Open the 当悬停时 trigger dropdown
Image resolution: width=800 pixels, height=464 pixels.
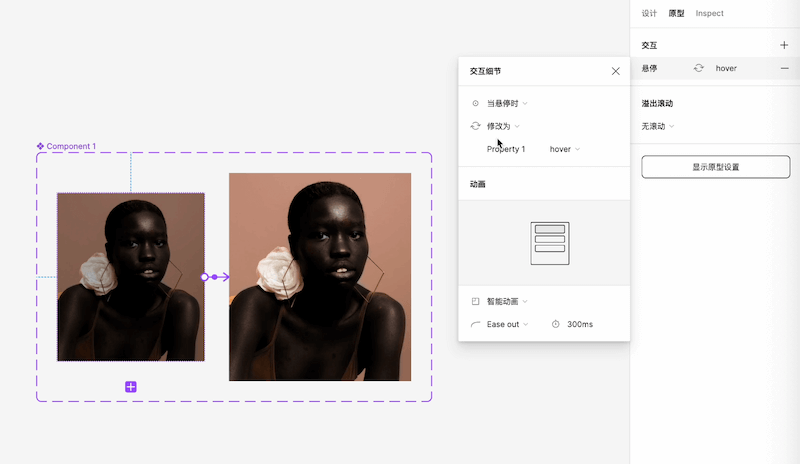tap(507, 104)
